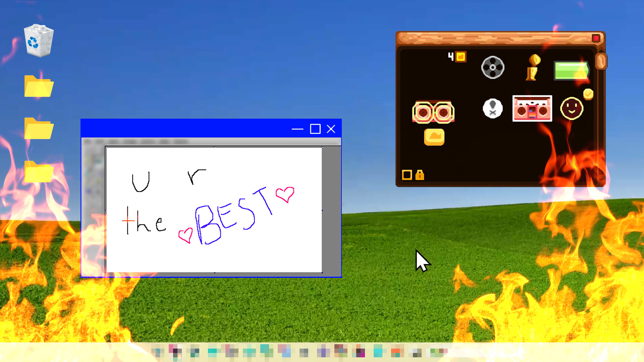Maximize the blue paint window

point(315,129)
